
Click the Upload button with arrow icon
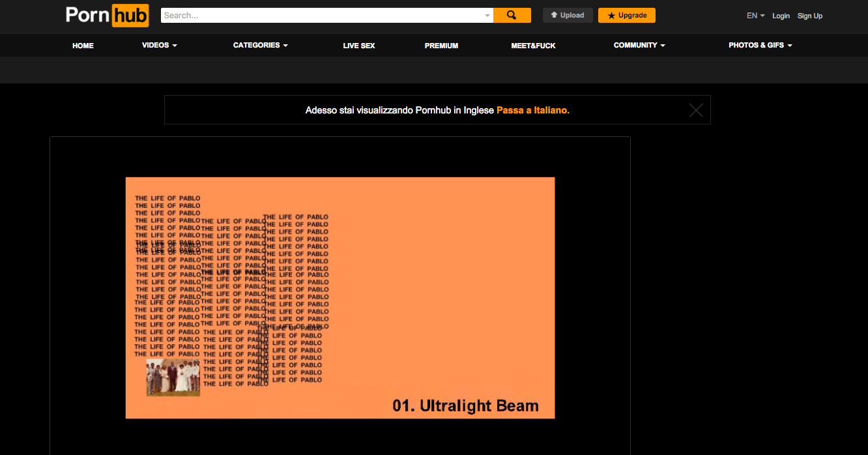567,15
